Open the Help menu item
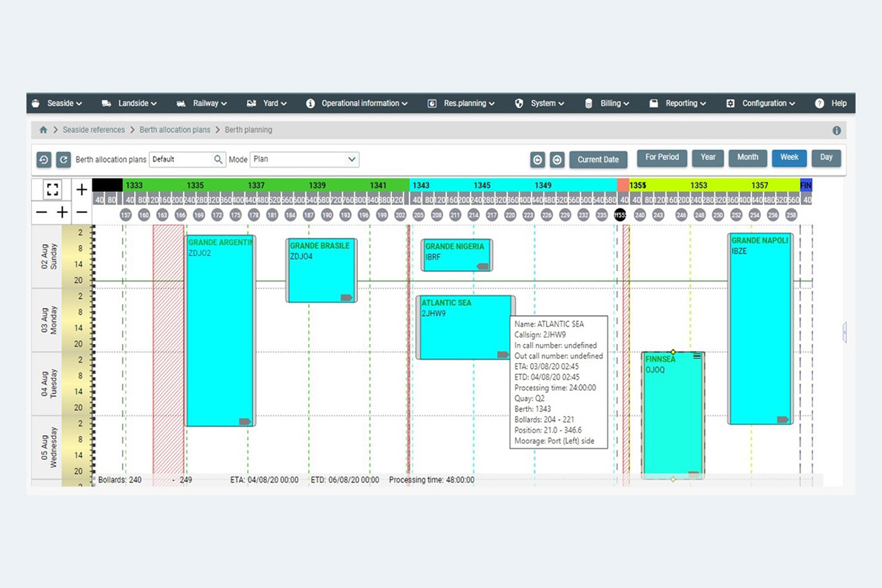This screenshot has width=882, height=588. (831, 104)
